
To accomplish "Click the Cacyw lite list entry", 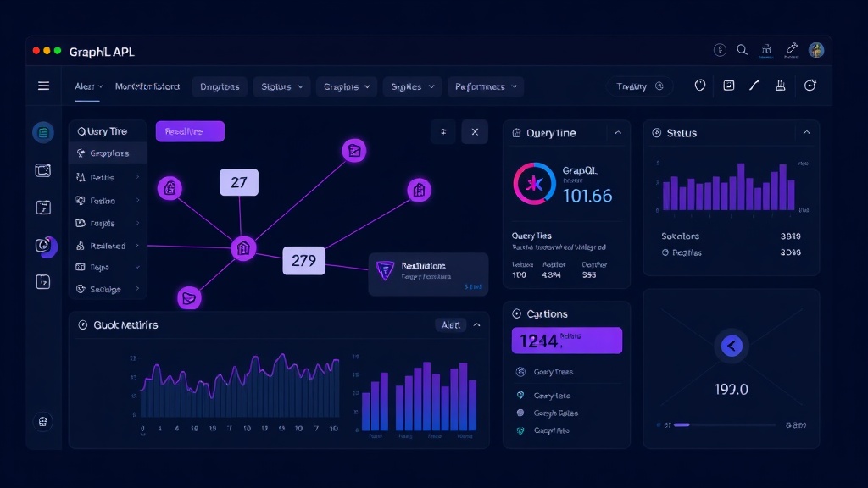I will pos(567,430).
